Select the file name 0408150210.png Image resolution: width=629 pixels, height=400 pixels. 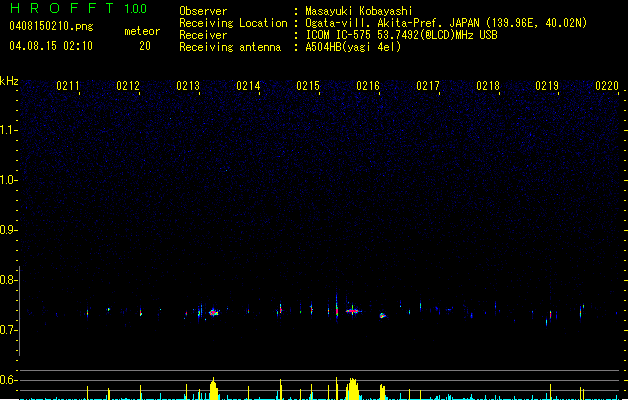click(x=51, y=26)
